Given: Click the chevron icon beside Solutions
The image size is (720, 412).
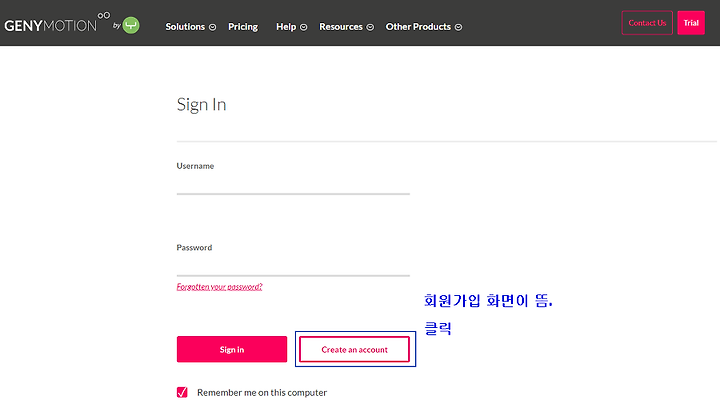Looking at the screenshot, I should pos(213,27).
